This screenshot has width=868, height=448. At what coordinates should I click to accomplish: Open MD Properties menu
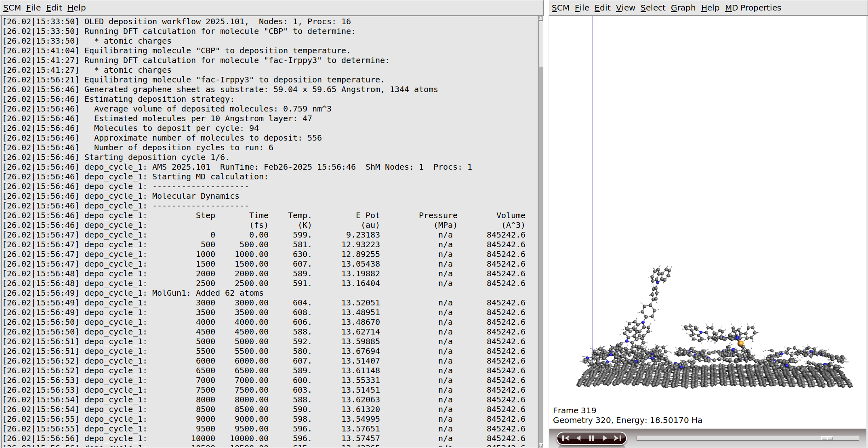(753, 8)
